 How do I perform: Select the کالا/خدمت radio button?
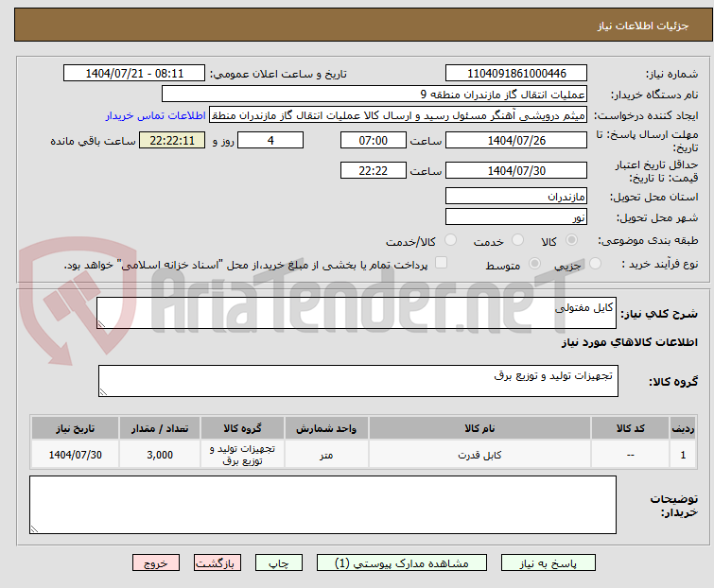[450, 240]
